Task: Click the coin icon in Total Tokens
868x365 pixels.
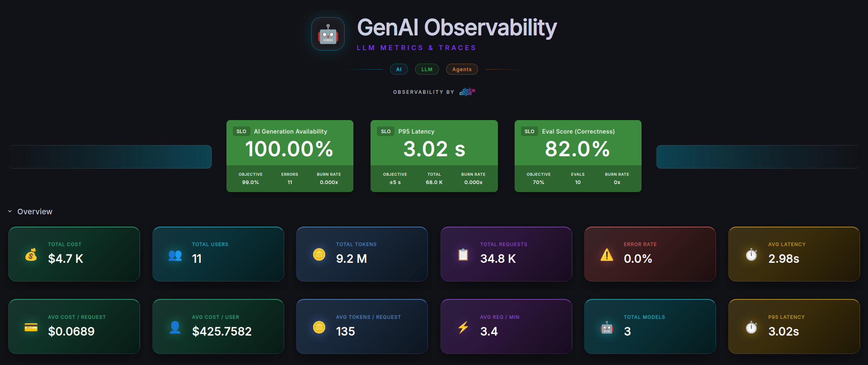Action: [319, 255]
